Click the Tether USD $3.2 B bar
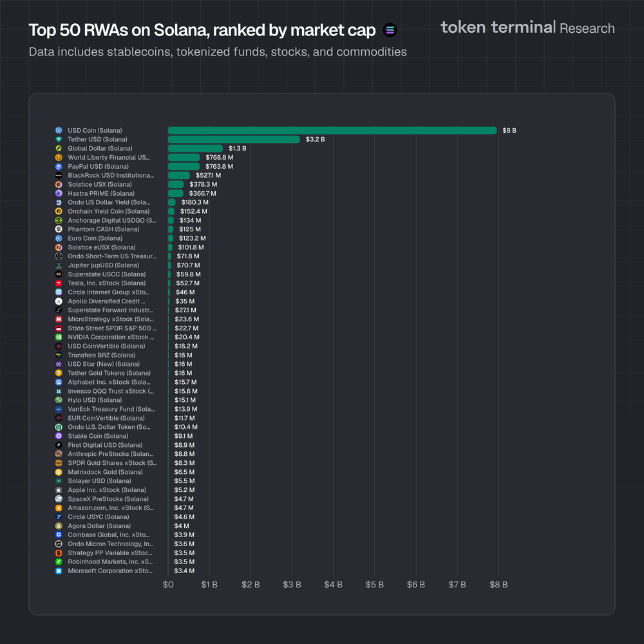This screenshot has width=644, height=644. (x=234, y=139)
